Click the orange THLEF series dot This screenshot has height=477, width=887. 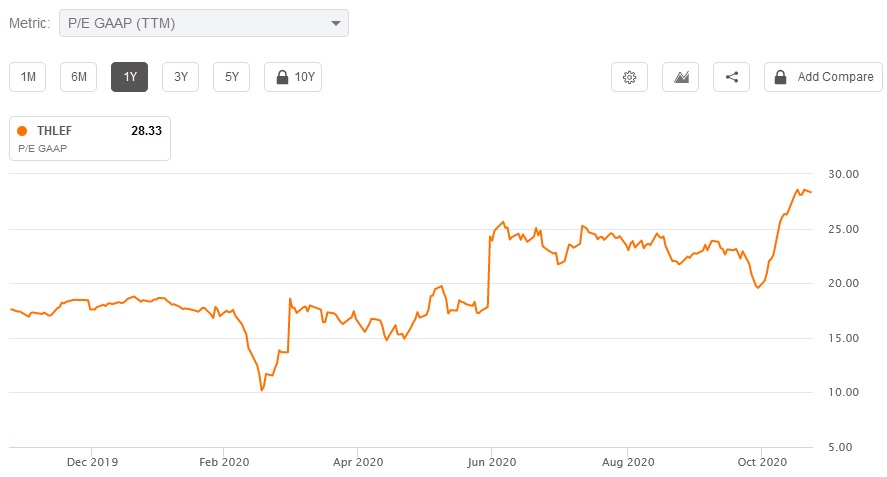[22, 131]
